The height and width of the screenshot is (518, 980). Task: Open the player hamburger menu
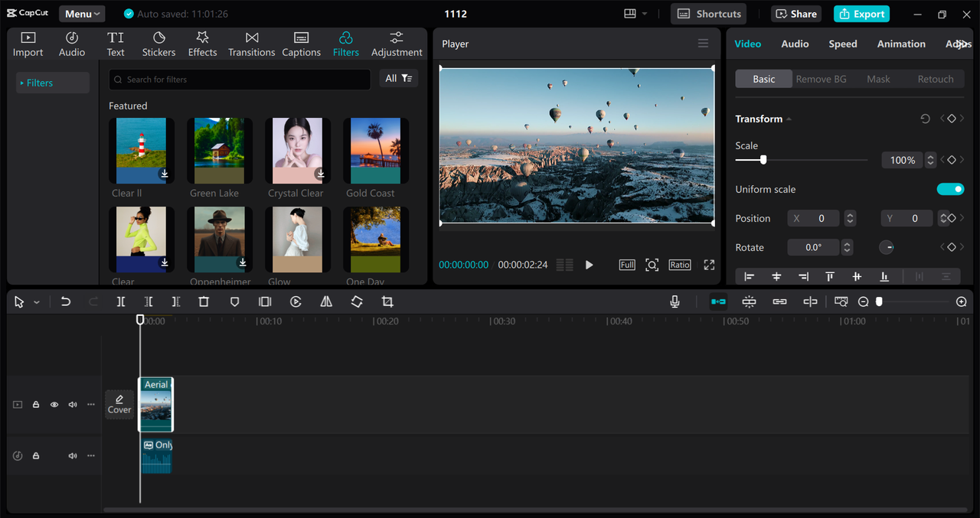(703, 44)
